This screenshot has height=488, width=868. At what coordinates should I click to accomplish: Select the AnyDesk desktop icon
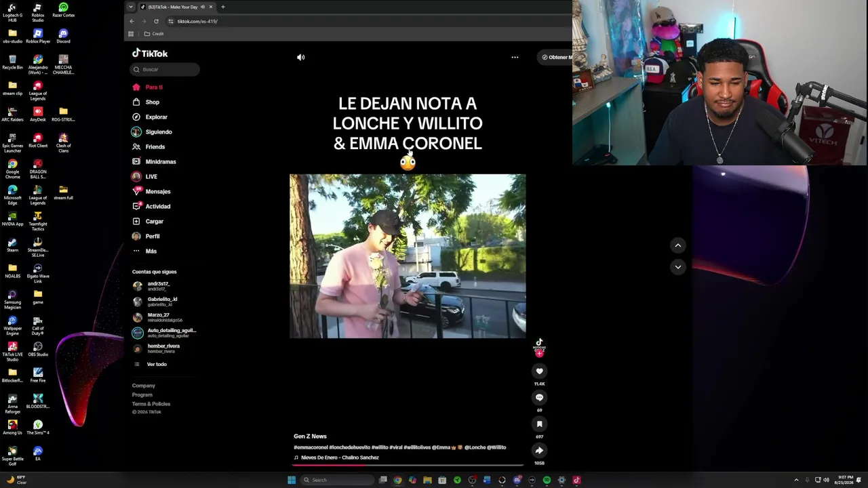38,114
